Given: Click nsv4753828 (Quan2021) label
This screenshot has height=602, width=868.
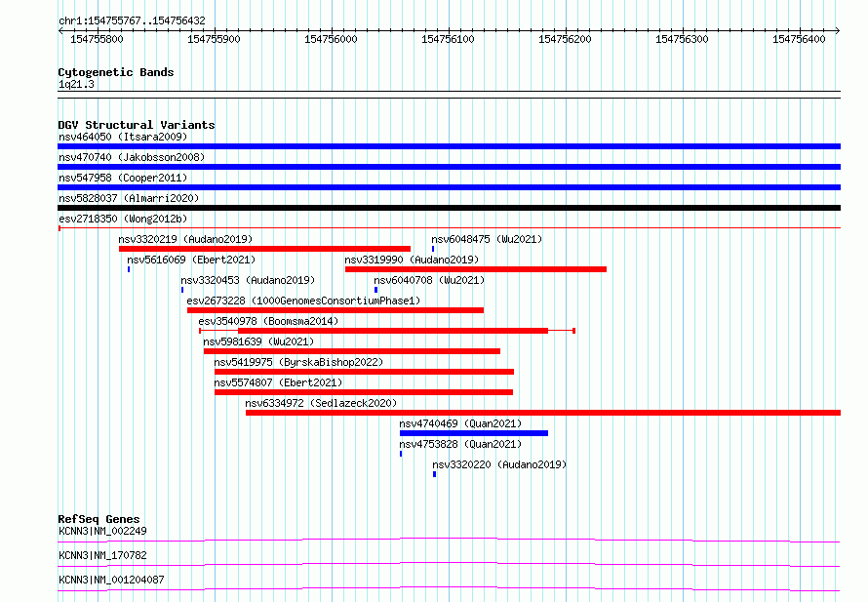Looking at the screenshot, I should tap(460, 444).
